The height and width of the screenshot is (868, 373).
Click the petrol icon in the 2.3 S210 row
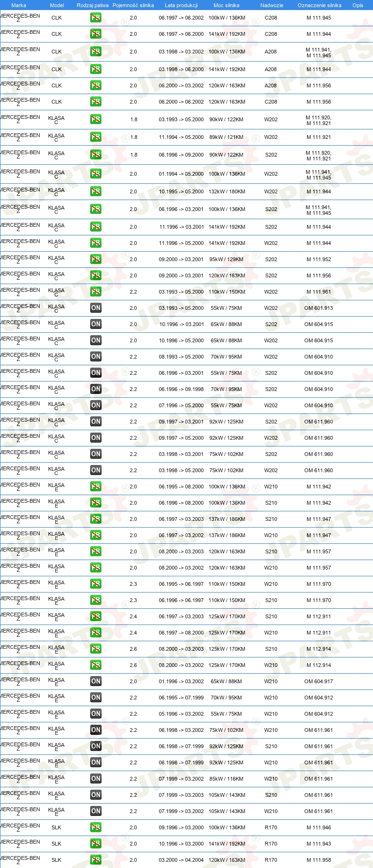[x=96, y=600]
